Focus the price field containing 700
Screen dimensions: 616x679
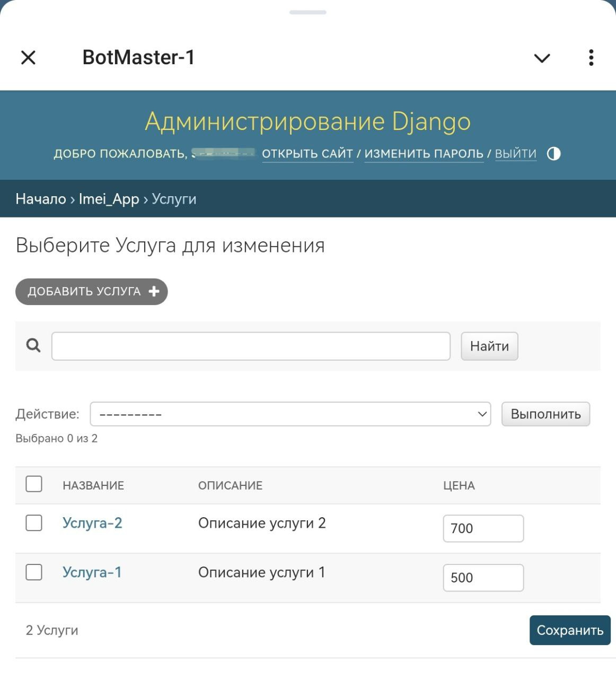tap(483, 528)
